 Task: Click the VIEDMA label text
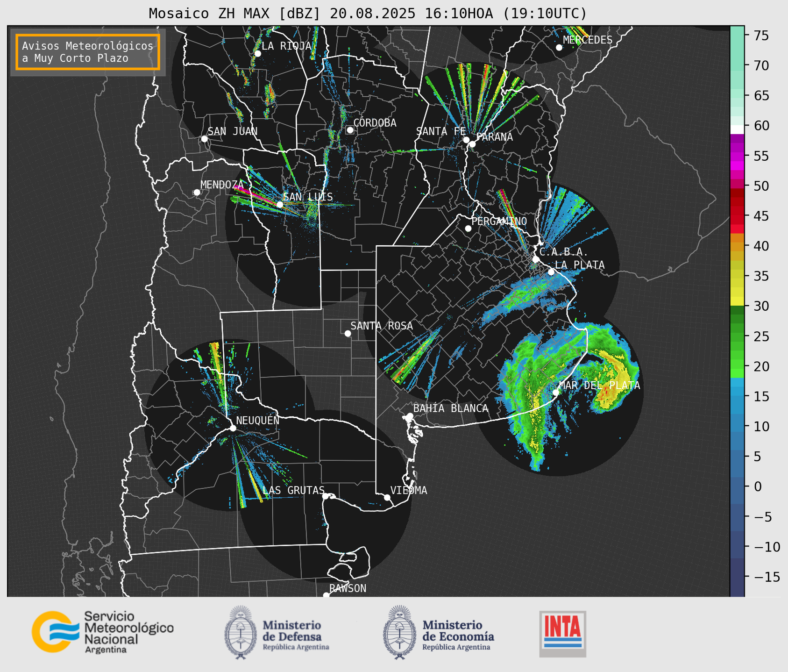tap(409, 490)
